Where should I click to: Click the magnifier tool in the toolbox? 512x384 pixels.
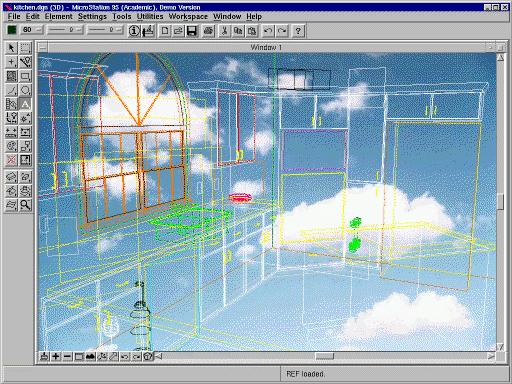25,205
